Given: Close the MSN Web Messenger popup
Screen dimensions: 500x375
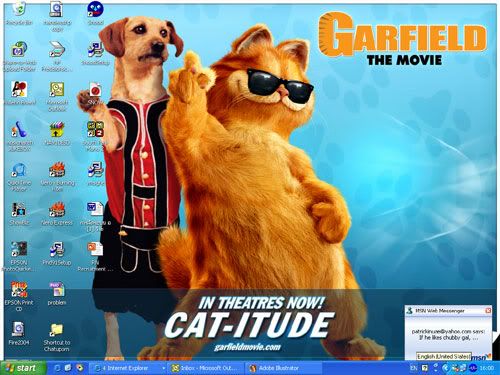Looking at the screenshot, I should [x=488, y=311].
